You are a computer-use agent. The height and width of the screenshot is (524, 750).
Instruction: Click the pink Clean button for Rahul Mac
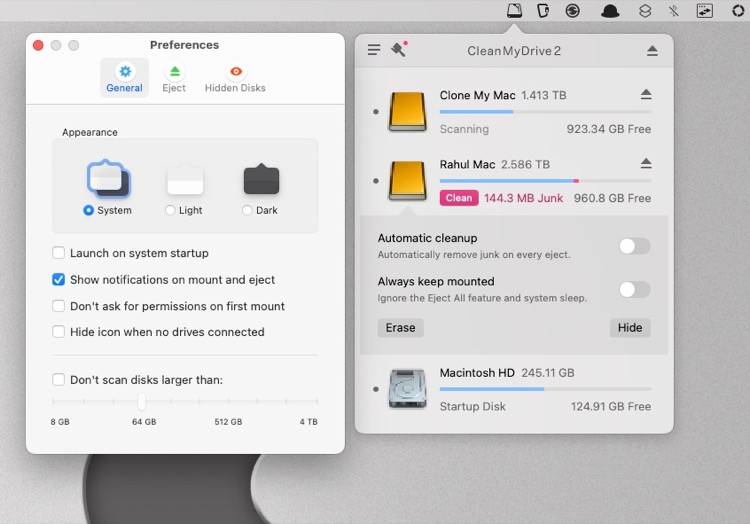tap(459, 198)
